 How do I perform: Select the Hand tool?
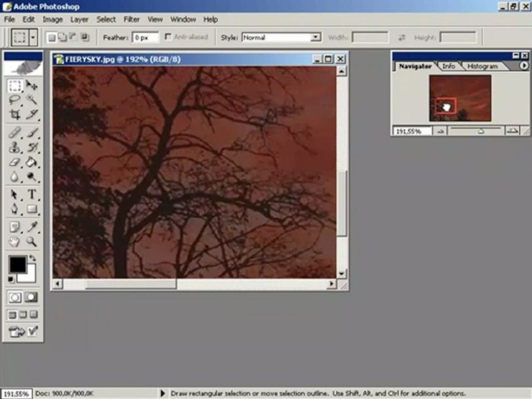click(15, 242)
